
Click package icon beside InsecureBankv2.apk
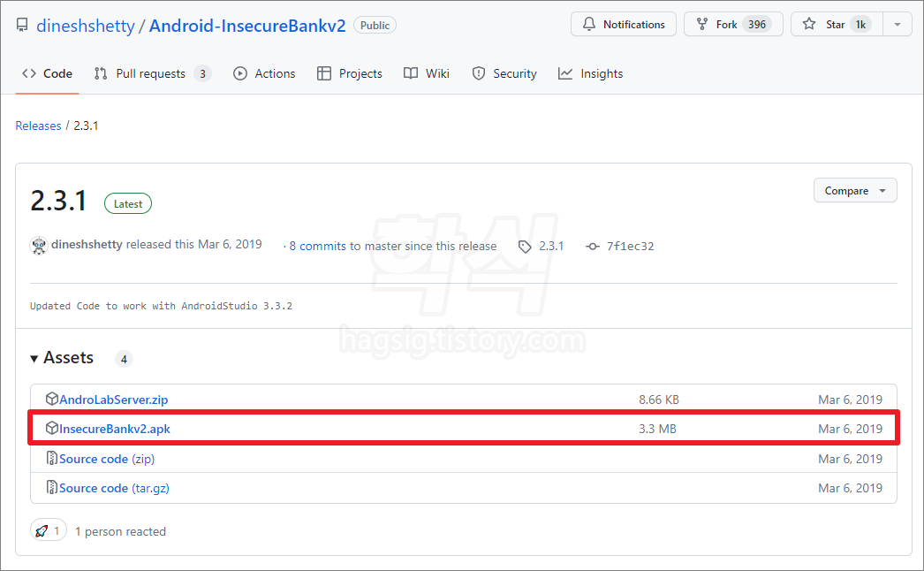[x=52, y=428]
